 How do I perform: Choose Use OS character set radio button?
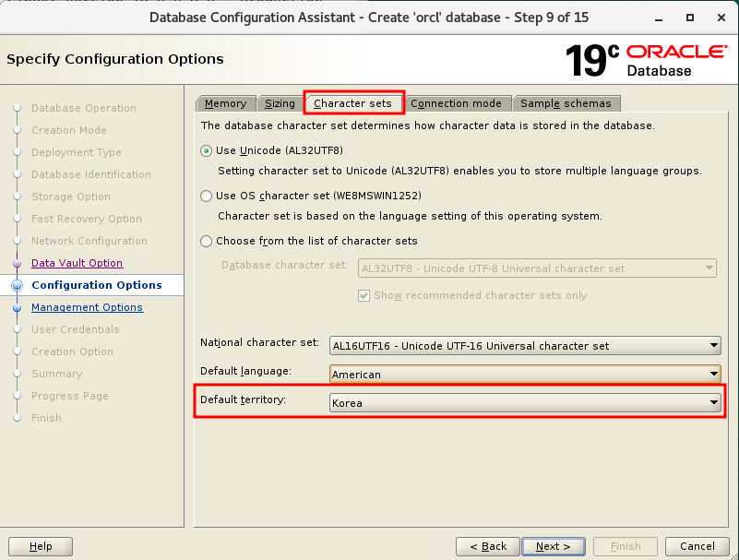(x=206, y=196)
